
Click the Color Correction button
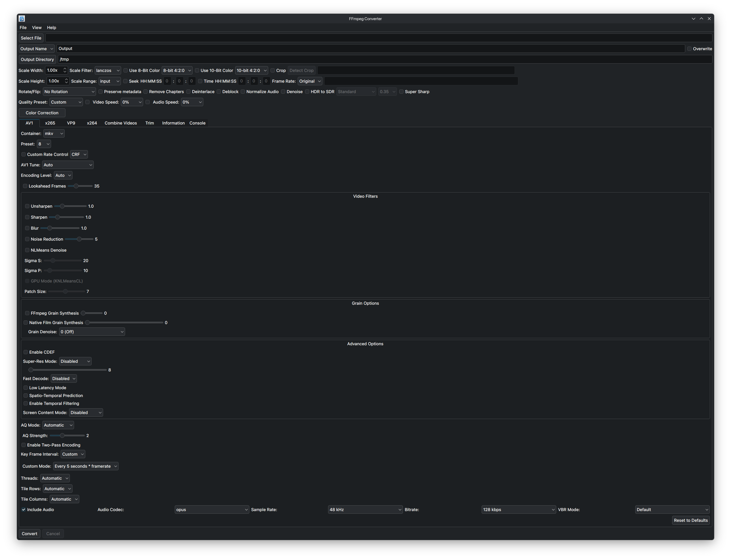tap(42, 113)
